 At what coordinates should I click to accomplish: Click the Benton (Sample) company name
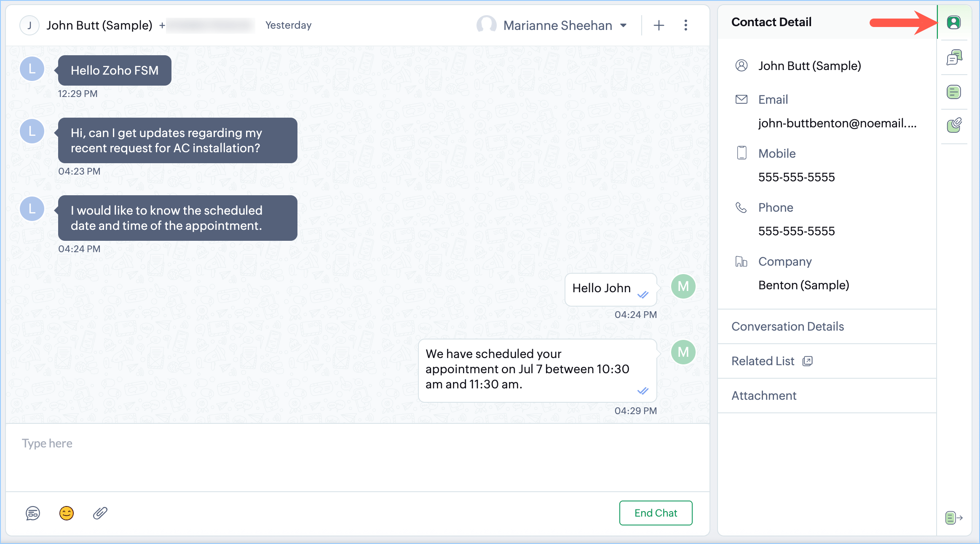(x=803, y=285)
